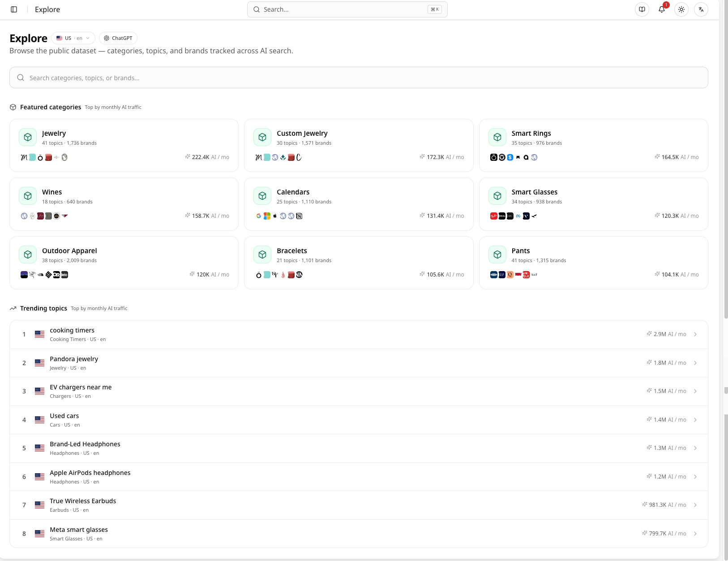
Task: Click the Search categories, topics, or brands field
Action: [x=359, y=78]
